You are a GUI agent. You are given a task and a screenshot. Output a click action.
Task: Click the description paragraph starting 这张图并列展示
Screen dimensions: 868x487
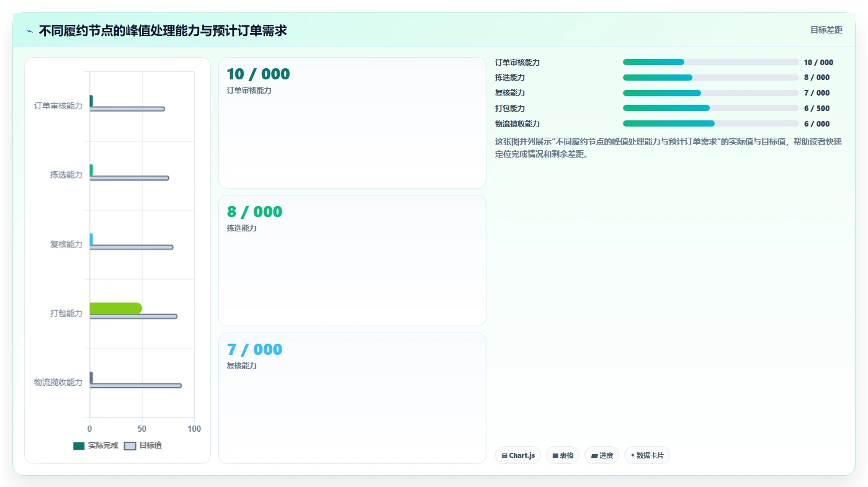[x=668, y=148]
